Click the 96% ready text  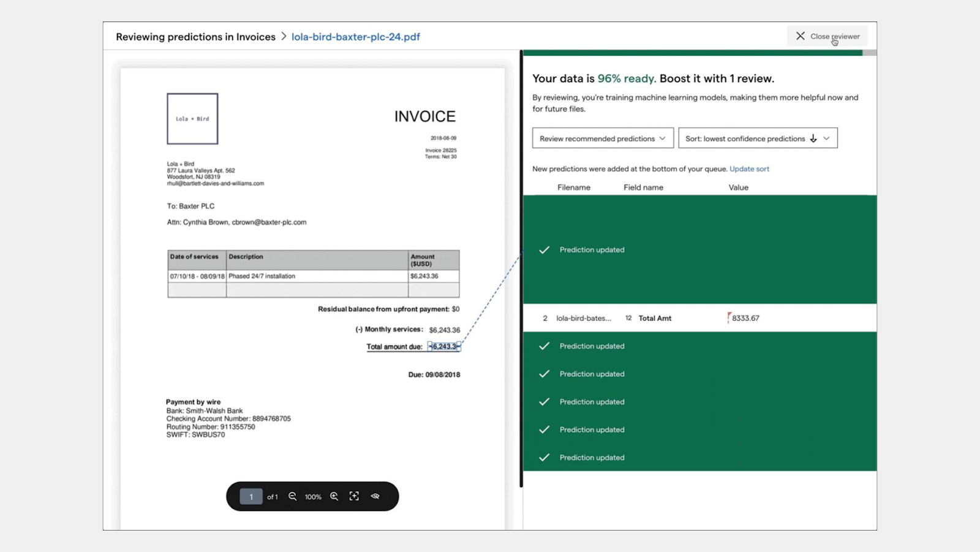coord(627,78)
